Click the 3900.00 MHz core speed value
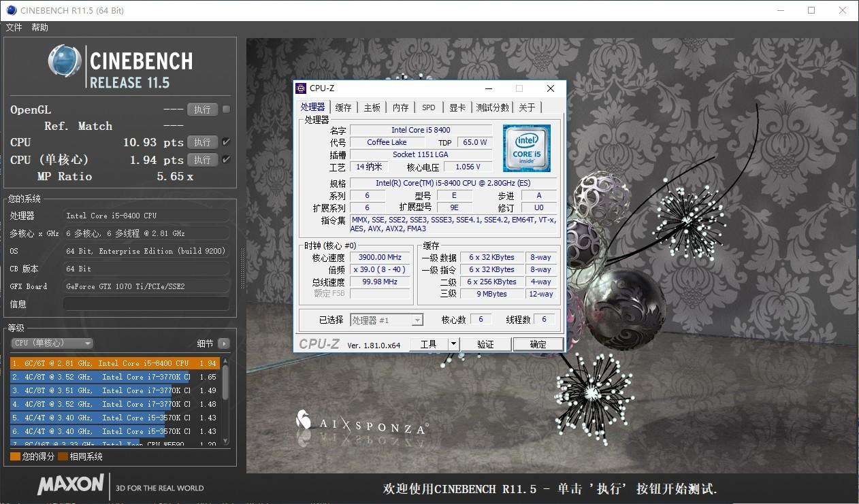The height and width of the screenshot is (504, 859). pos(379,257)
